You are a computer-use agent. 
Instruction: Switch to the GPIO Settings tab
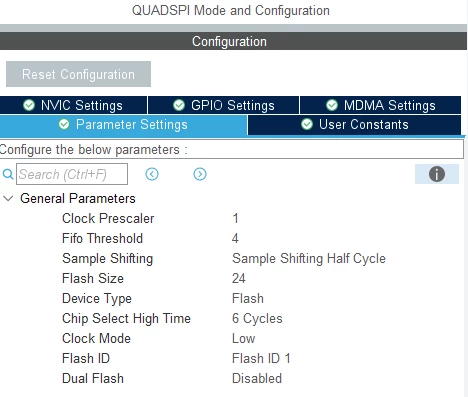click(x=223, y=105)
